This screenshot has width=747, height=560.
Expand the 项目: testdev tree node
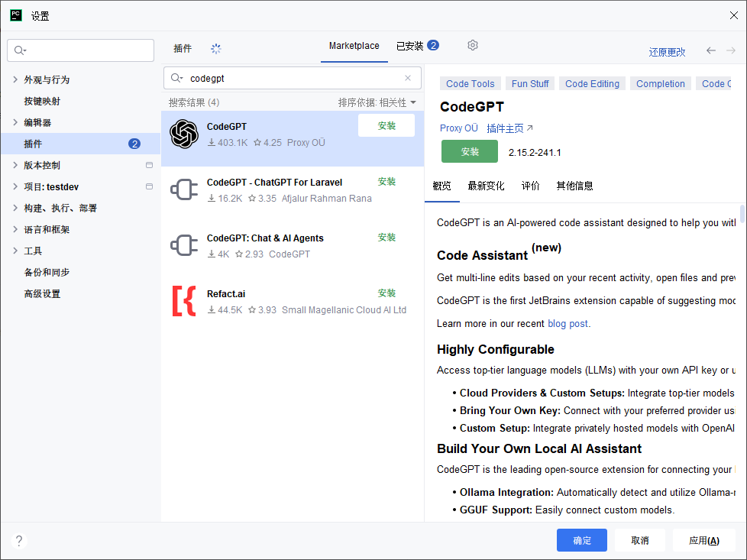point(15,186)
